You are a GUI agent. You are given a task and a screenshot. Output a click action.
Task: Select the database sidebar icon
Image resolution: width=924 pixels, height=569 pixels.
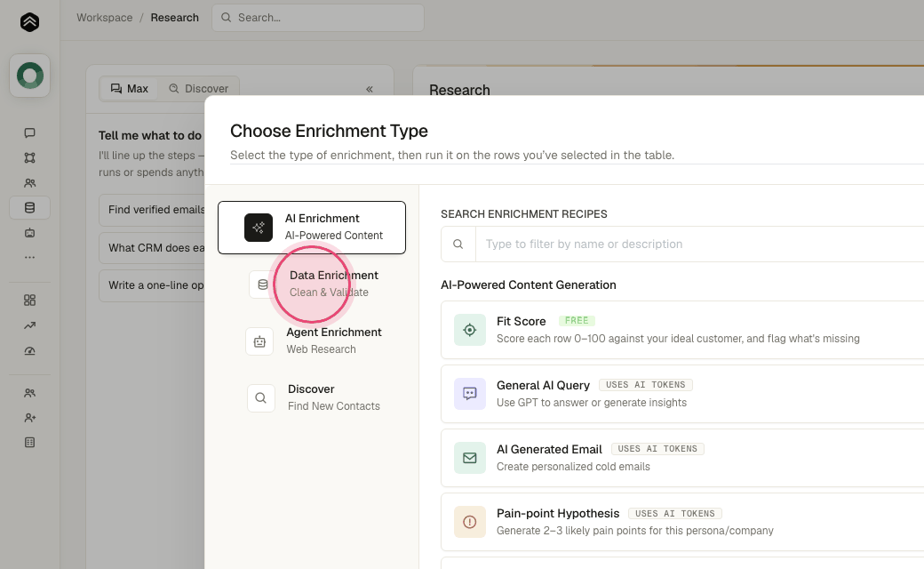coord(29,207)
